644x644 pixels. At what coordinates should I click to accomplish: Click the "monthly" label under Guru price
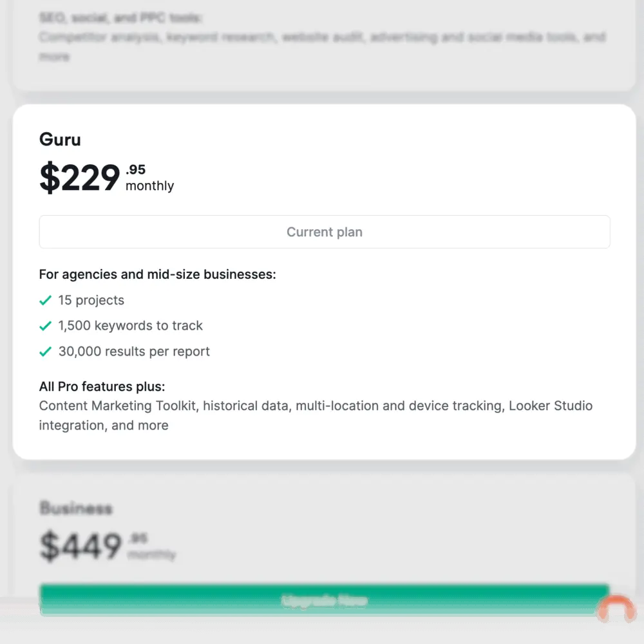click(149, 186)
